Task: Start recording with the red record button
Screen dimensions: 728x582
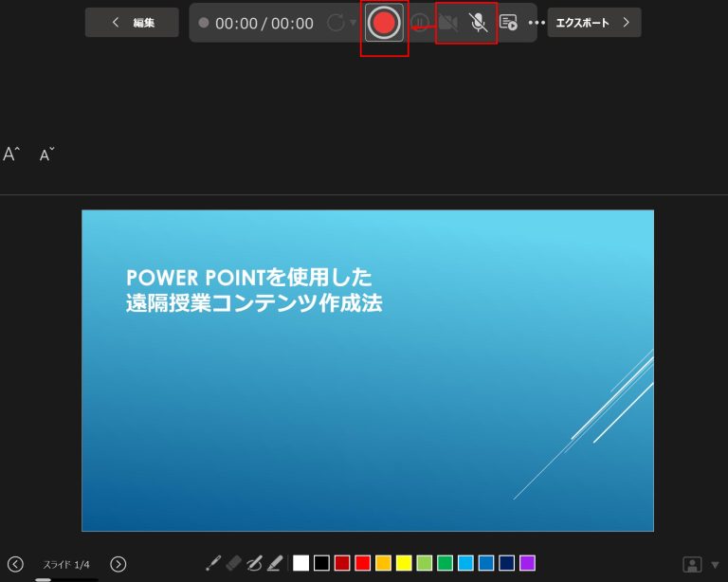Action: tap(384, 23)
